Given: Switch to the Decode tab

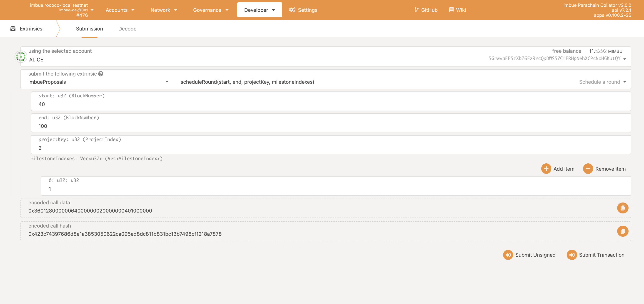Looking at the screenshot, I should click(x=127, y=29).
